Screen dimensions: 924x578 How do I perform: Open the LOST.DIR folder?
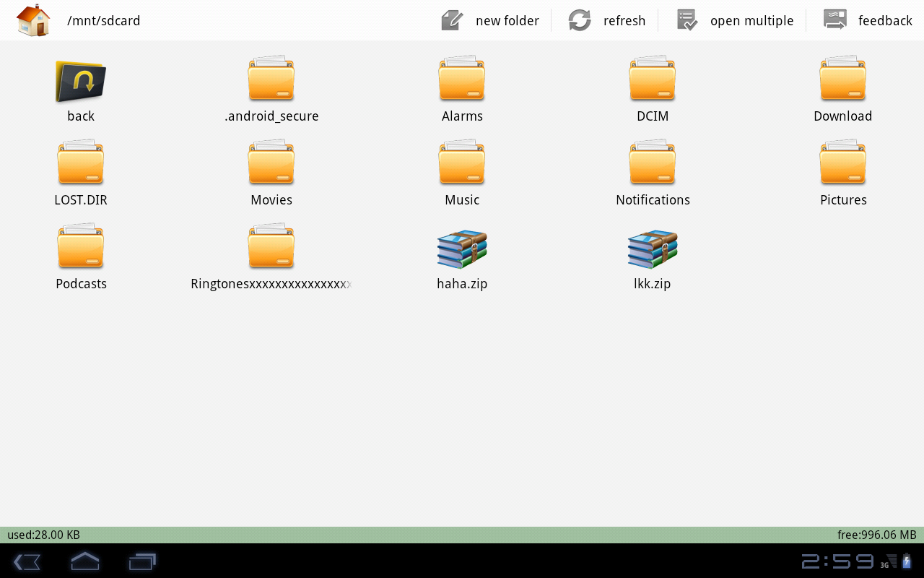click(80, 162)
